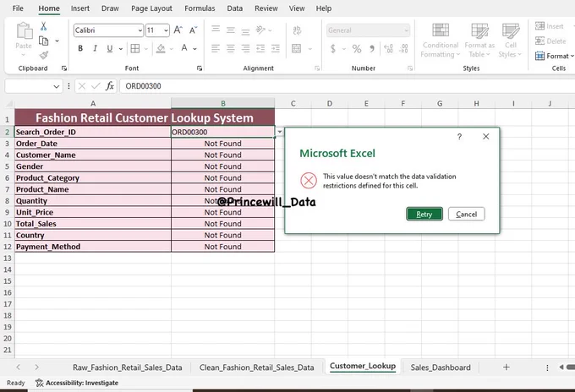Click the Comma Style icon
The width and height of the screenshot is (575, 392).
pos(372,48)
